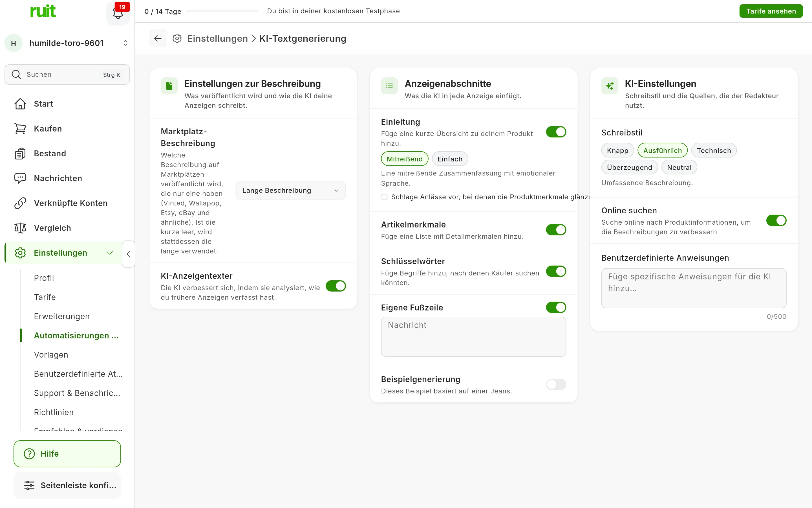Choose the Technisch writing style
812x508 pixels.
714,150
